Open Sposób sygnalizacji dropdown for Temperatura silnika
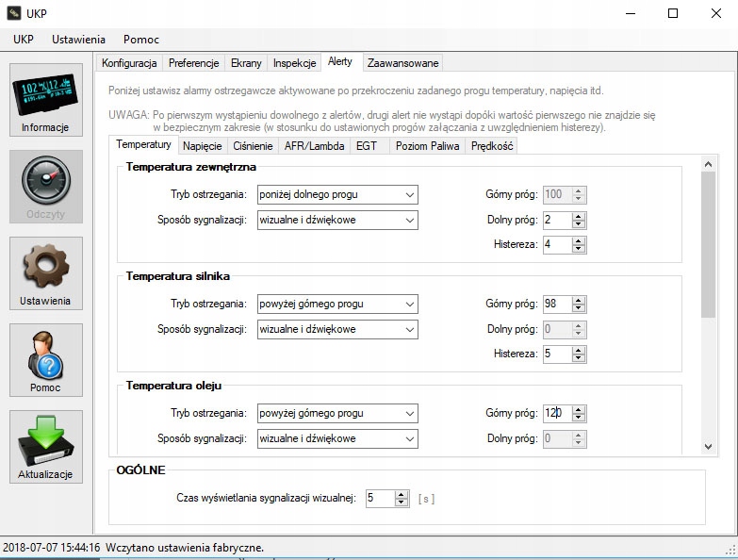 336,330
